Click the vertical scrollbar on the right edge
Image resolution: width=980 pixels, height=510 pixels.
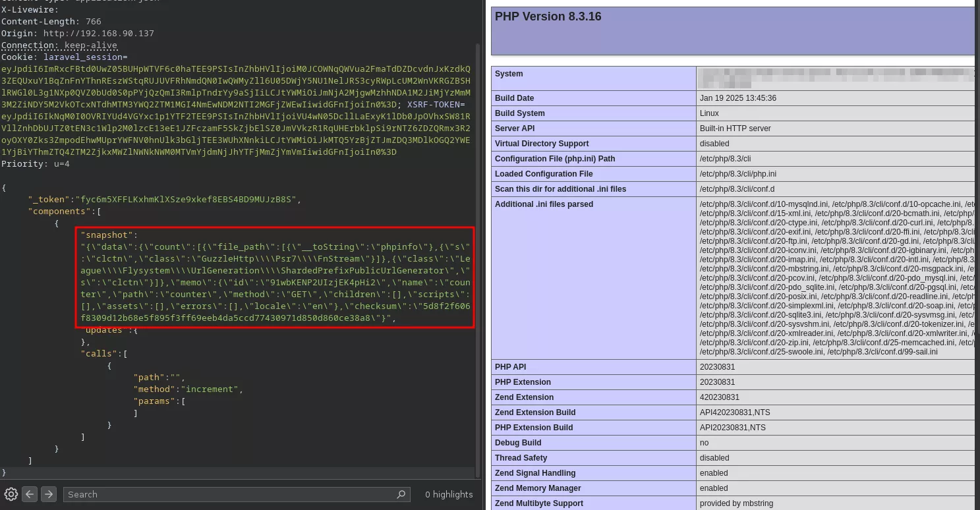[977, 264]
